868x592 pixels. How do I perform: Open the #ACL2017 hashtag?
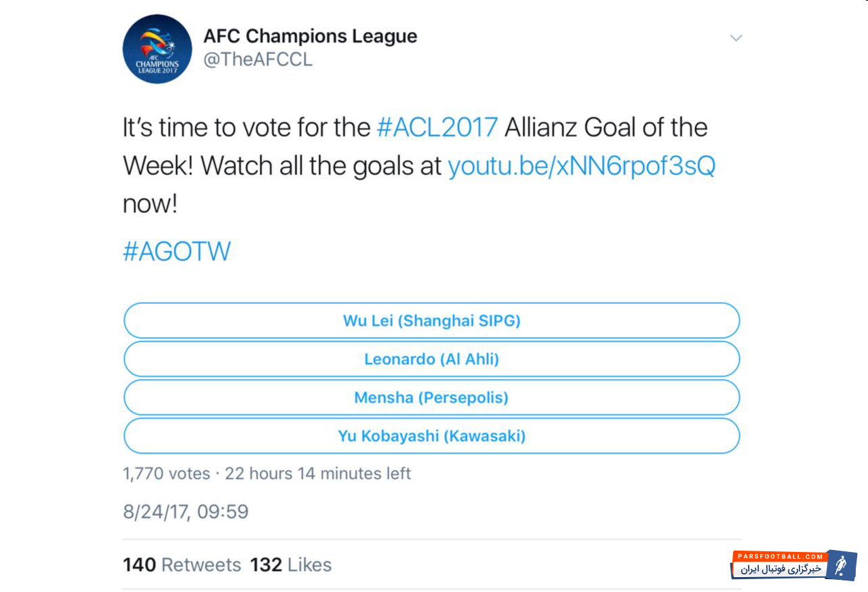(437, 127)
